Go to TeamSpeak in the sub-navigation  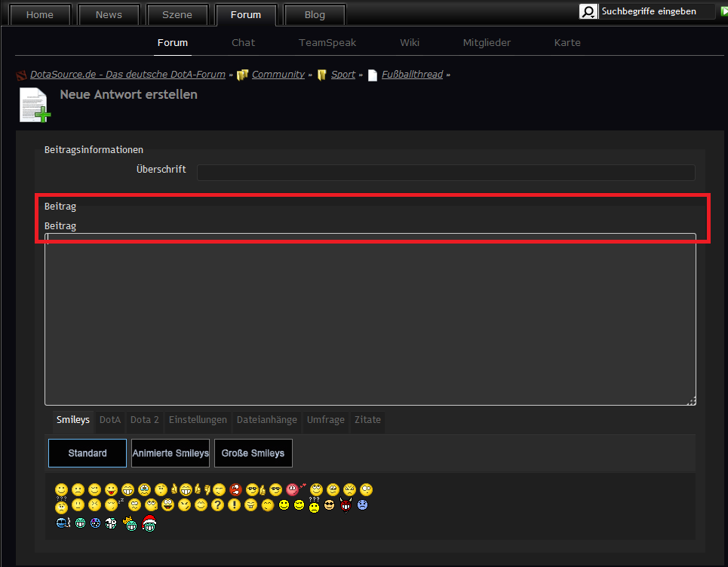pyautogui.click(x=327, y=43)
